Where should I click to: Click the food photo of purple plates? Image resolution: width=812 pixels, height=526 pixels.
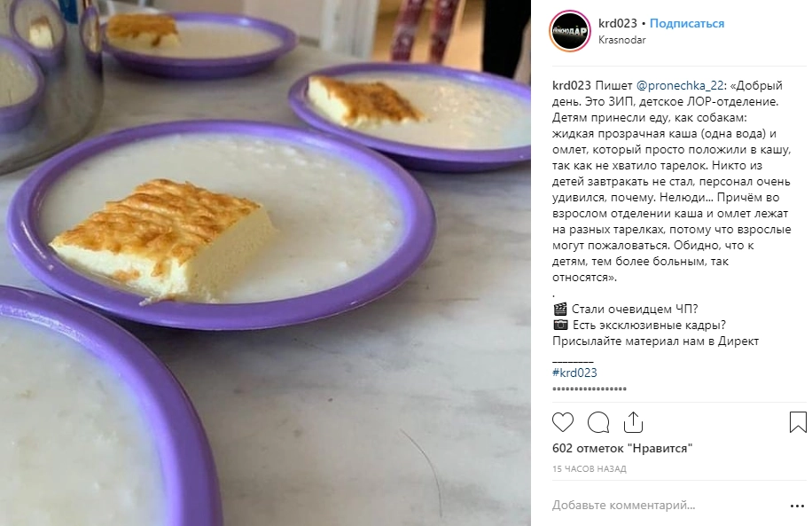coord(265,263)
